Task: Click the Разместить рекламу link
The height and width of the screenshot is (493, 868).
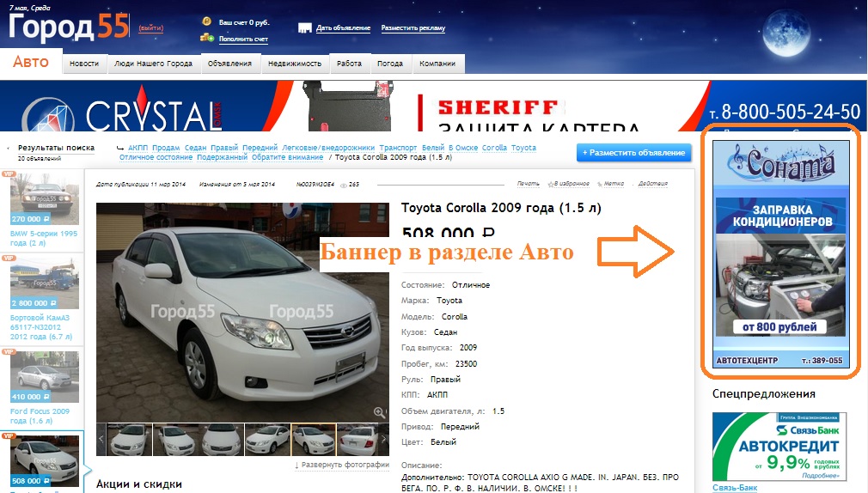Action: click(x=413, y=28)
